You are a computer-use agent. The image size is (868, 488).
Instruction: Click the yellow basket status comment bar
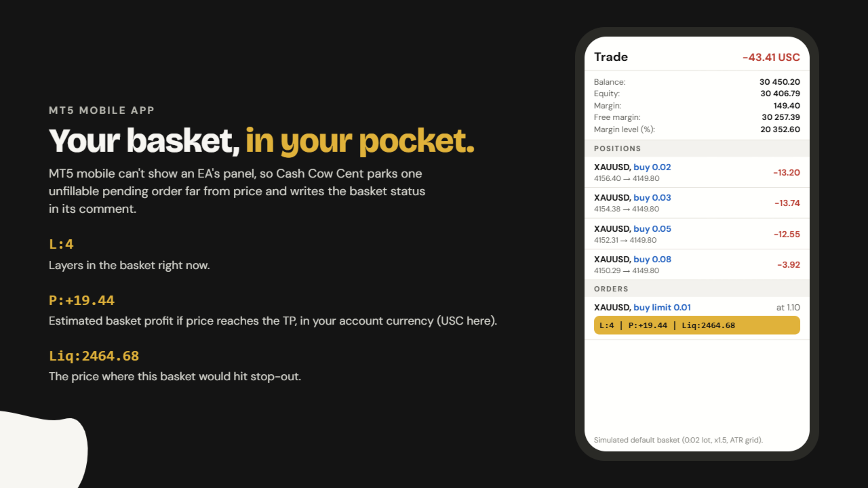point(697,325)
